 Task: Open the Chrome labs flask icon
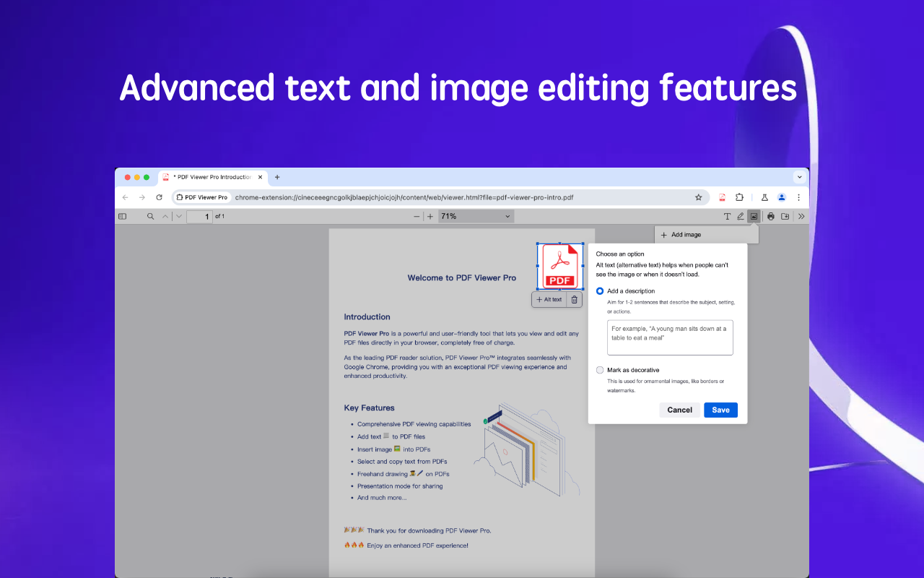tap(764, 197)
